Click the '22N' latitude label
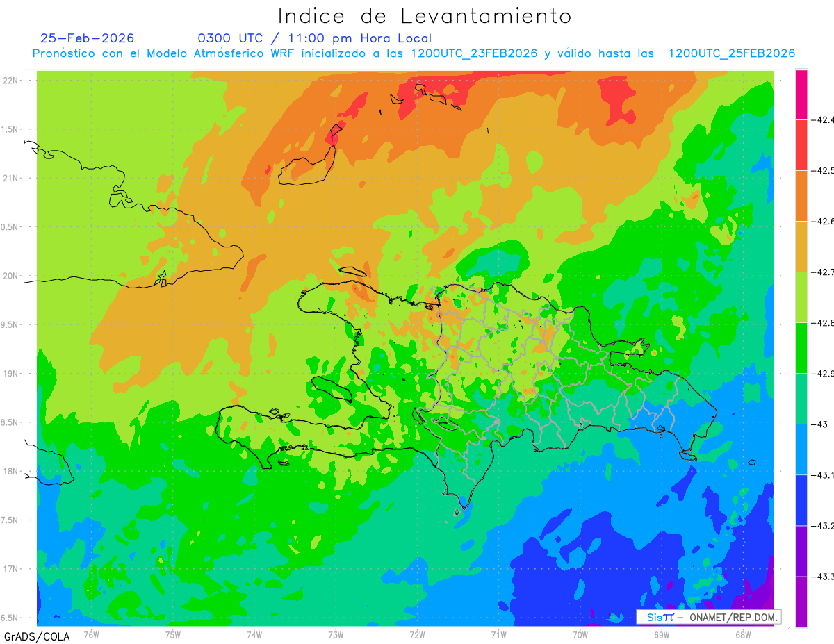Image resolution: width=834 pixels, height=644 pixels. coord(11,80)
